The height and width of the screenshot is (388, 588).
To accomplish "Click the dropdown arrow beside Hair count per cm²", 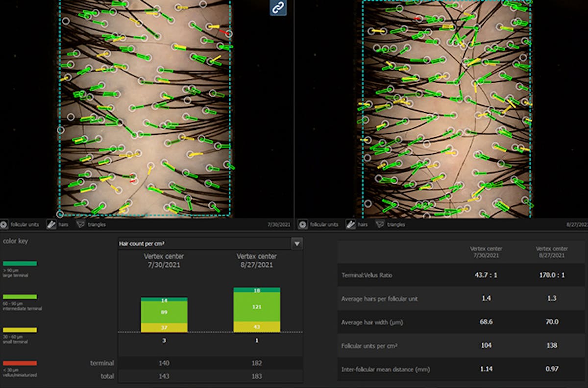I will pos(296,243).
